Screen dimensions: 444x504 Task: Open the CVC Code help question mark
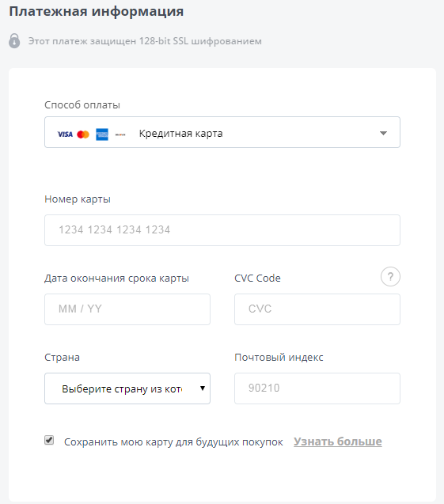coord(390,277)
